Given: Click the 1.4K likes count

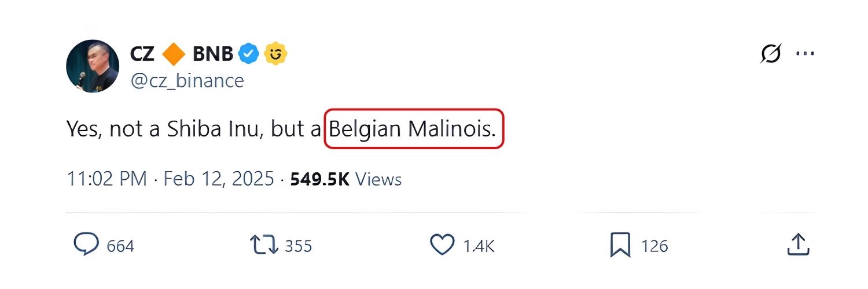Looking at the screenshot, I should click(x=479, y=246).
